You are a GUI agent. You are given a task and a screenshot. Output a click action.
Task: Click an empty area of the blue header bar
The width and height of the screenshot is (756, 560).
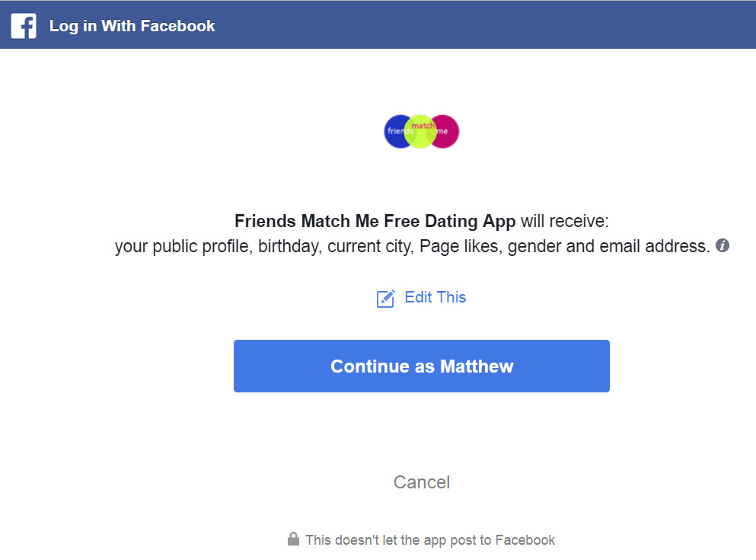pyautogui.click(x=482, y=25)
